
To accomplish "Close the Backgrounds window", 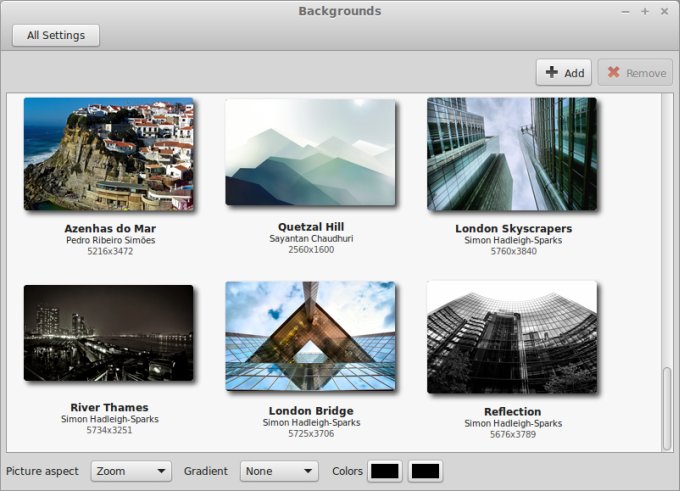I will pyautogui.click(x=664, y=11).
